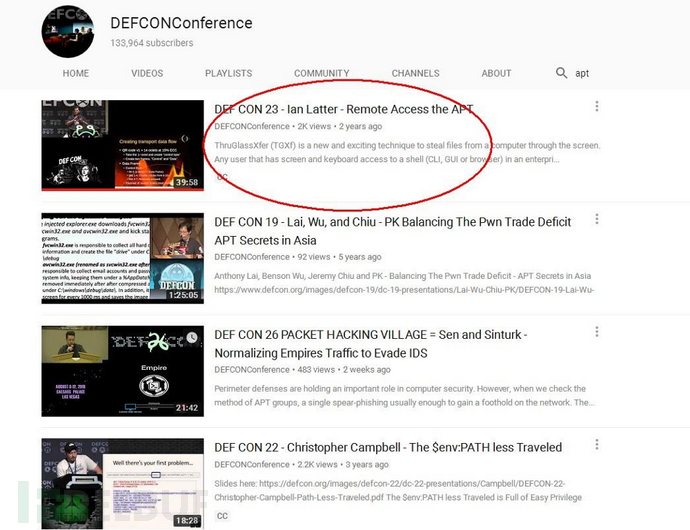Click the channel search field containing apt

coord(582,74)
